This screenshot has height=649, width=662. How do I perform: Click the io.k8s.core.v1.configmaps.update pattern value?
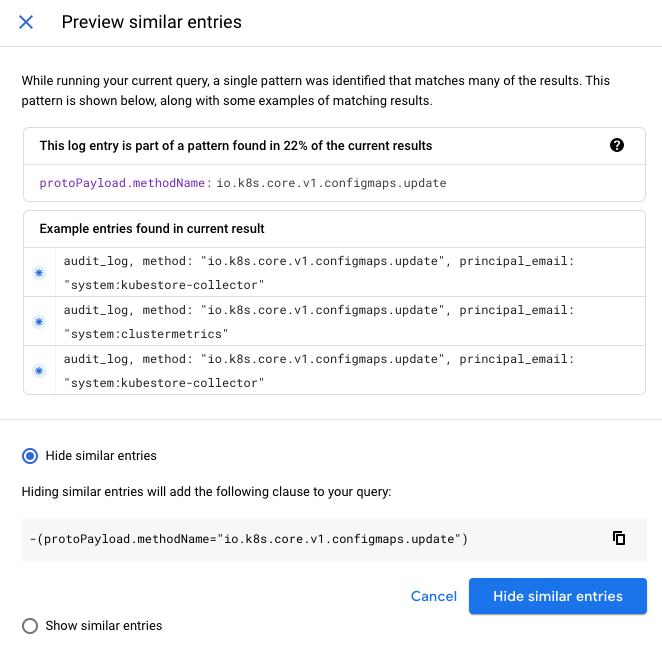coord(331,183)
